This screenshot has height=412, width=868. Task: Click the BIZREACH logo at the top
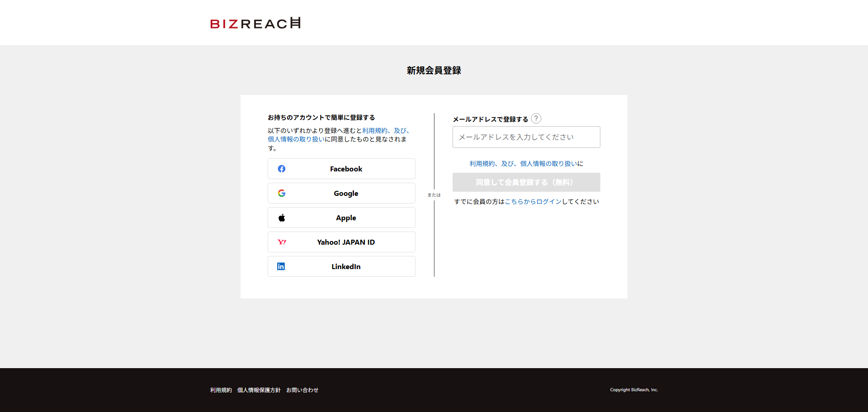pos(255,23)
